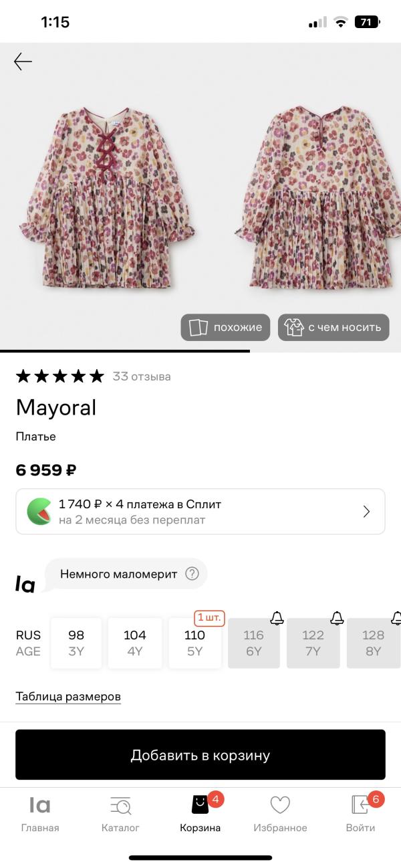Image resolution: width=401 pixels, height=868 pixels.
Task: Tap notification bell above size 116
Action: click(x=277, y=617)
